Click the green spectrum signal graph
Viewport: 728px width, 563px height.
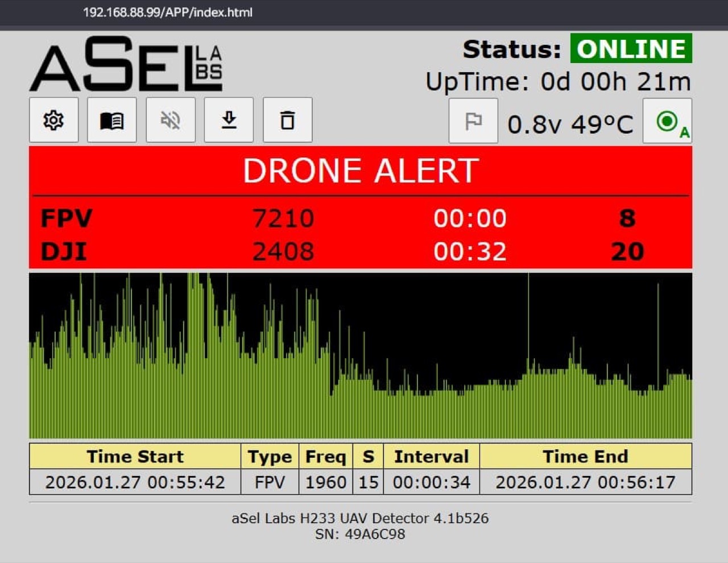(x=361, y=355)
